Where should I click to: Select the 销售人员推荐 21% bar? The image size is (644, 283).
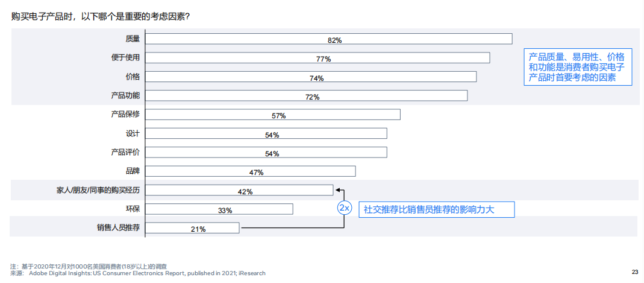point(193,228)
